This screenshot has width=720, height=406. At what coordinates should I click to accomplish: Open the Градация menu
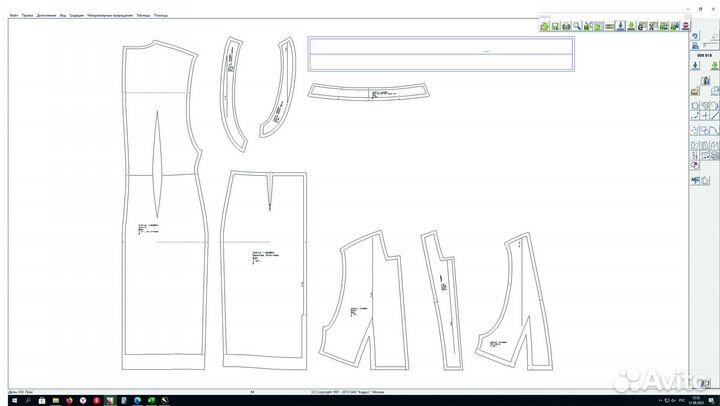tap(77, 16)
